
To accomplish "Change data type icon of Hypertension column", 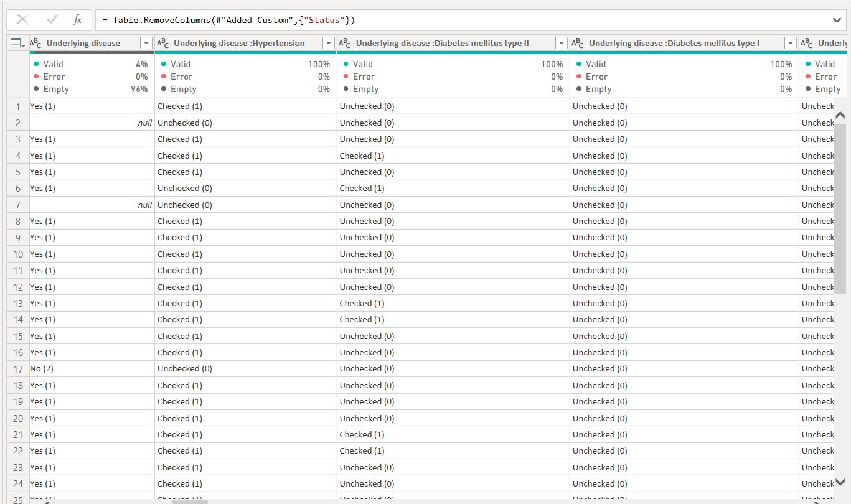I will (163, 43).
